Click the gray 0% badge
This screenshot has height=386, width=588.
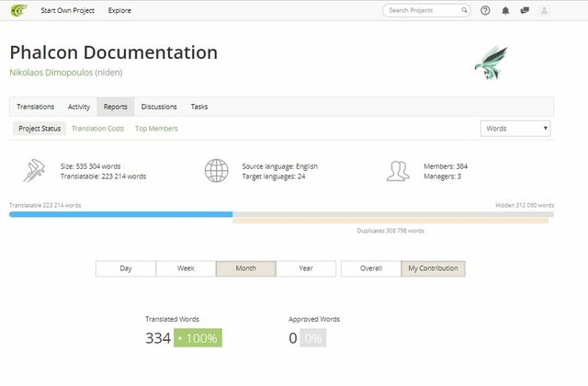coord(312,338)
